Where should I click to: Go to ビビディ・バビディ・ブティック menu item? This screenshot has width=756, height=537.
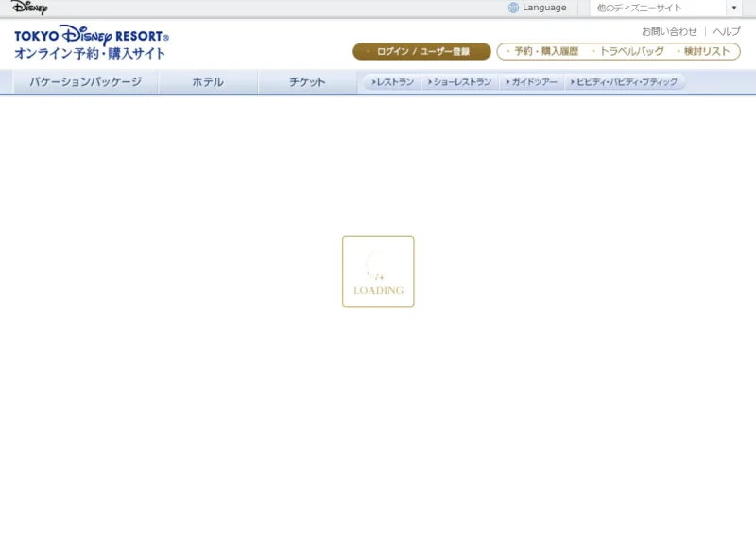(624, 82)
